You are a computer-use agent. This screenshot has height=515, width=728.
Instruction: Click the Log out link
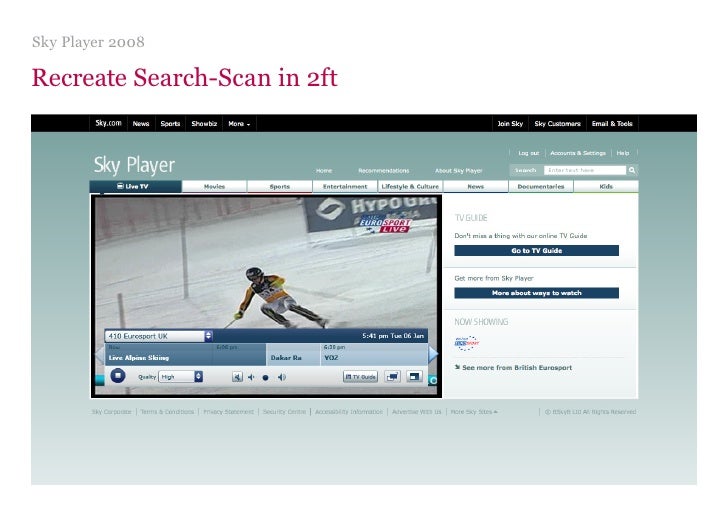click(x=529, y=153)
